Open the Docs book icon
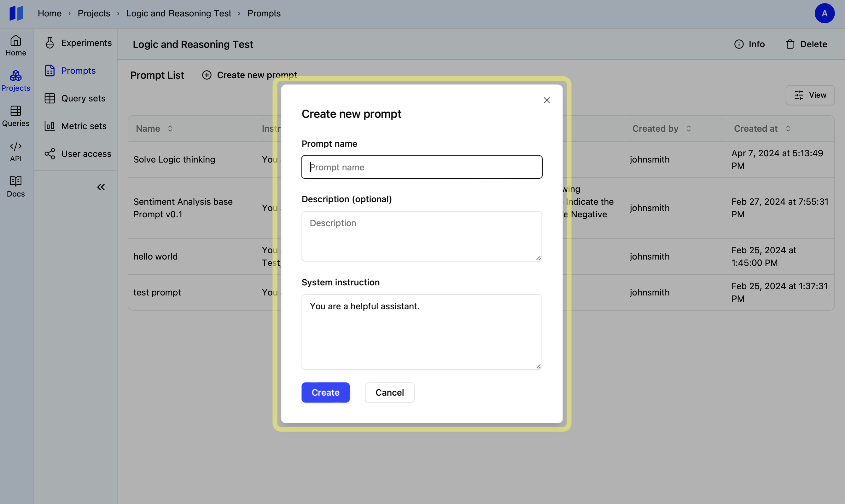Image resolution: width=845 pixels, height=504 pixels. [16, 181]
